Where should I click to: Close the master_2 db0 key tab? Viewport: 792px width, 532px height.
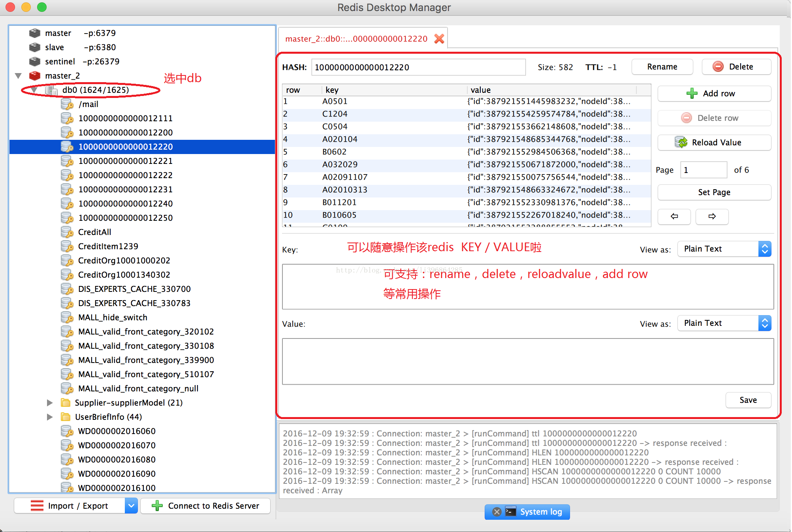click(439, 39)
